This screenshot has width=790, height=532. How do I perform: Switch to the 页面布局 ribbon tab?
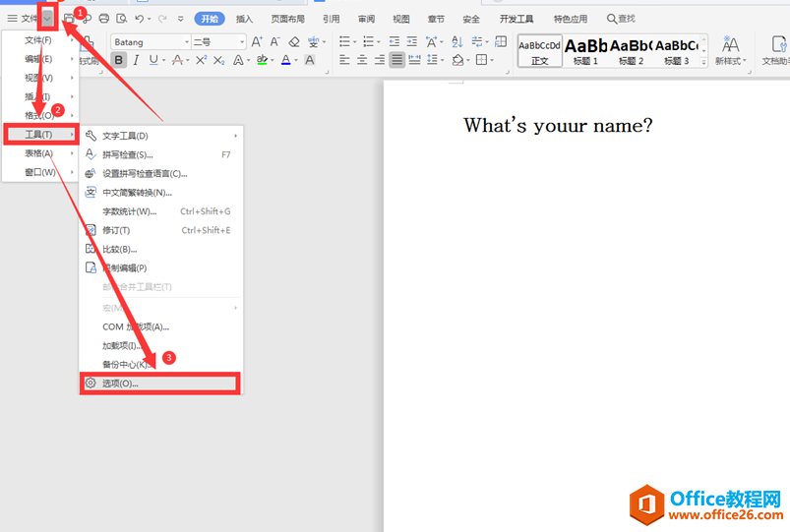click(x=288, y=19)
